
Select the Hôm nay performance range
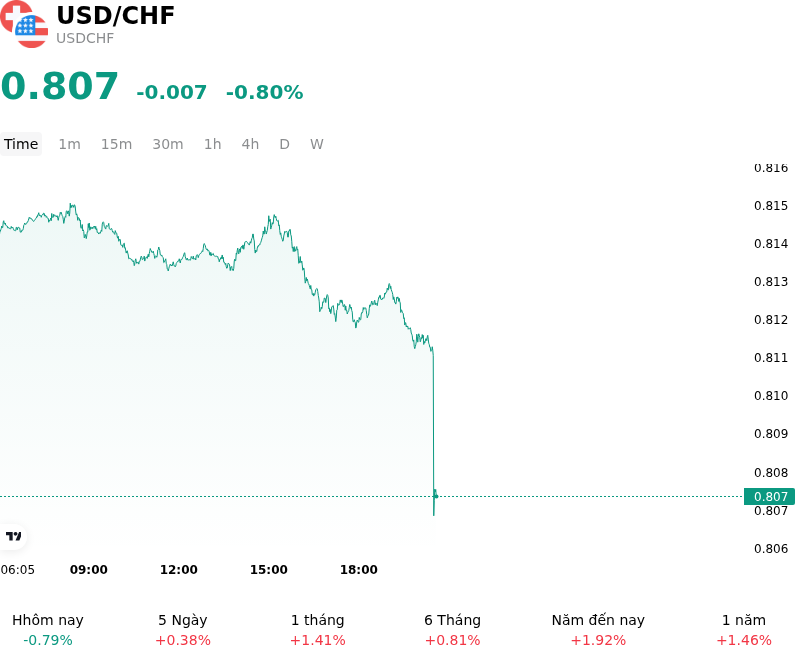(x=48, y=630)
